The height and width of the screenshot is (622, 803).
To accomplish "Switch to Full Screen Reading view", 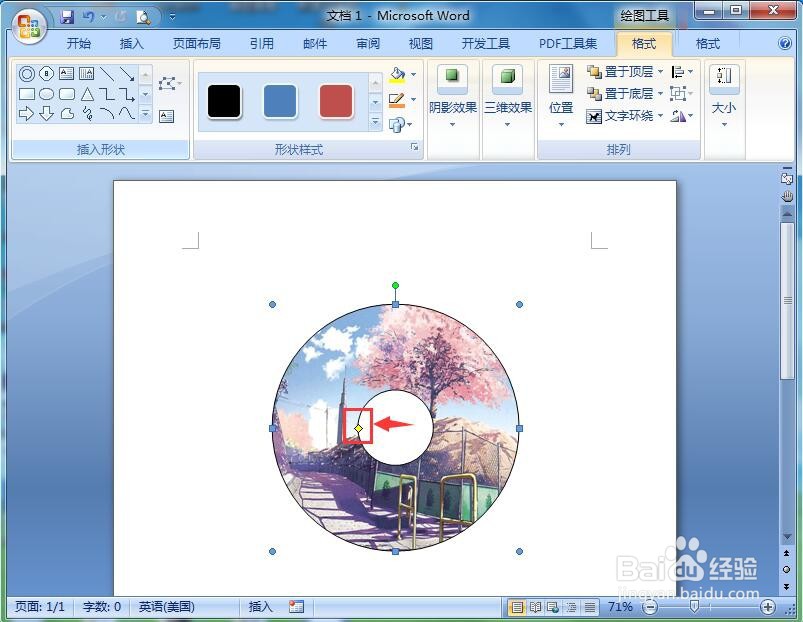I will tap(536, 607).
